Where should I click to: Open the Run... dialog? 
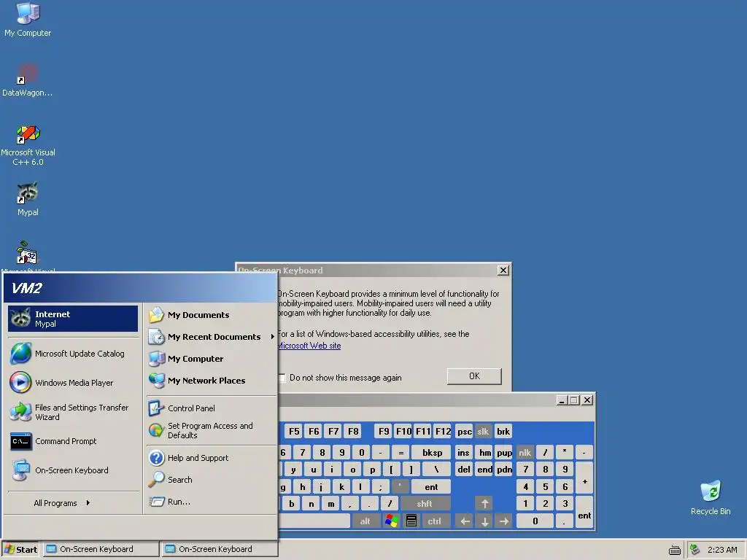[212, 502]
